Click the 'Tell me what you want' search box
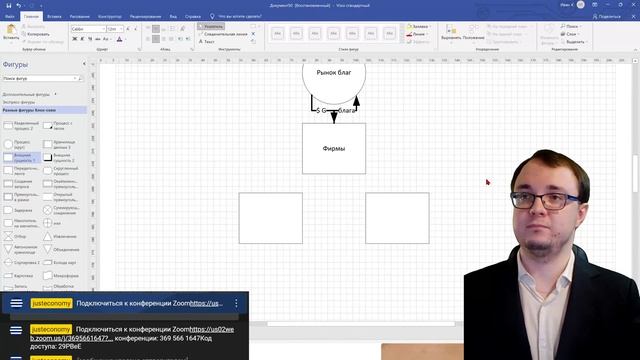 [236, 16]
